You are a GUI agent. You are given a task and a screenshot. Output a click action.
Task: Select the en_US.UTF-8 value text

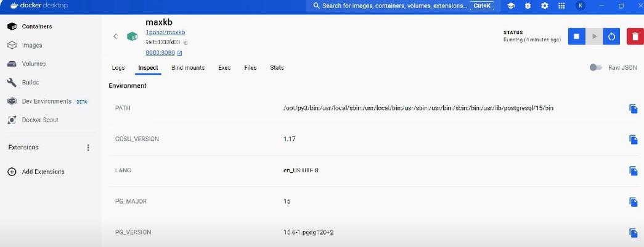(x=301, y=170)
